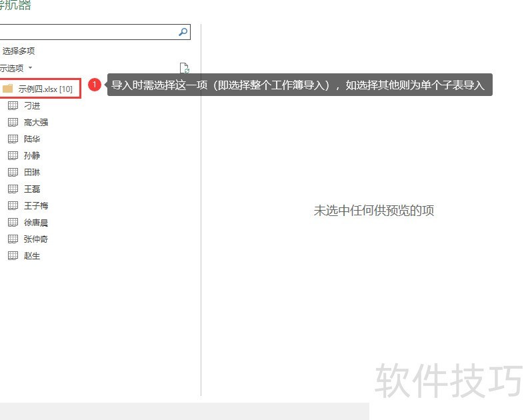Click the table icon beside 赵生
Viewport: 528px width, 420px height.
pos(13,255)
